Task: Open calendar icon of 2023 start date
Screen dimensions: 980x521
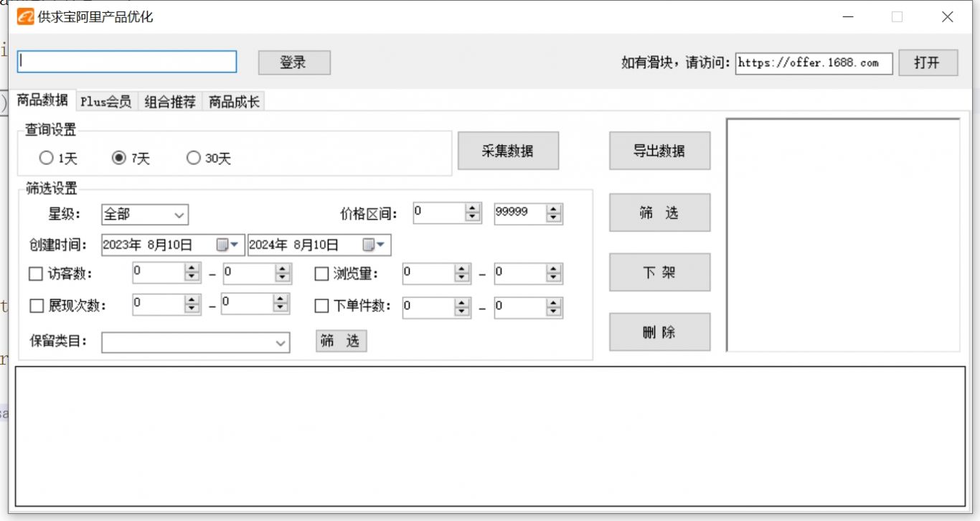Action: (222, 245)
